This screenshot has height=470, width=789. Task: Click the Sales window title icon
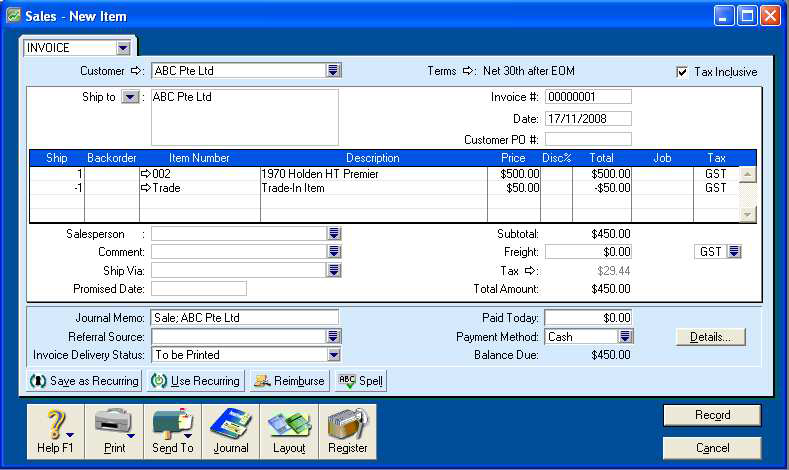coord(14,15)
